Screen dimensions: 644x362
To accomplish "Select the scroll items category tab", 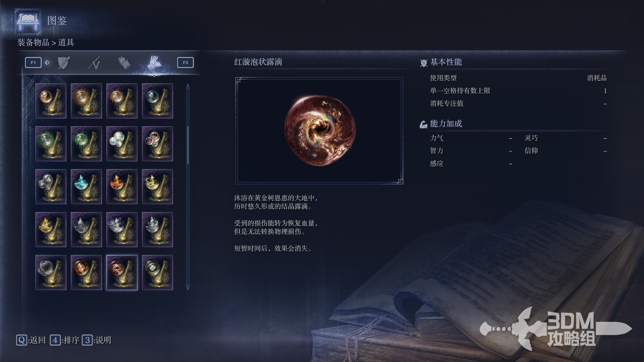I will [x=124, y=63].
